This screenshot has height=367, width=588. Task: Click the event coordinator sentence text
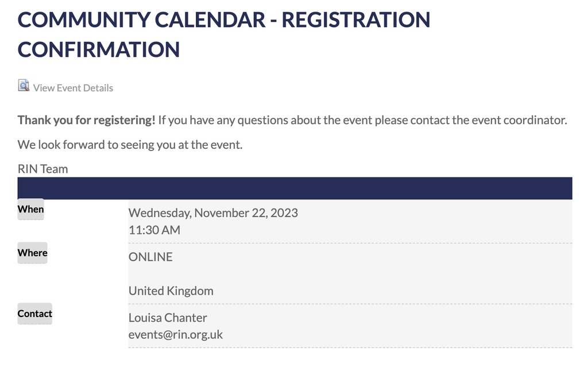click(363, 121)
